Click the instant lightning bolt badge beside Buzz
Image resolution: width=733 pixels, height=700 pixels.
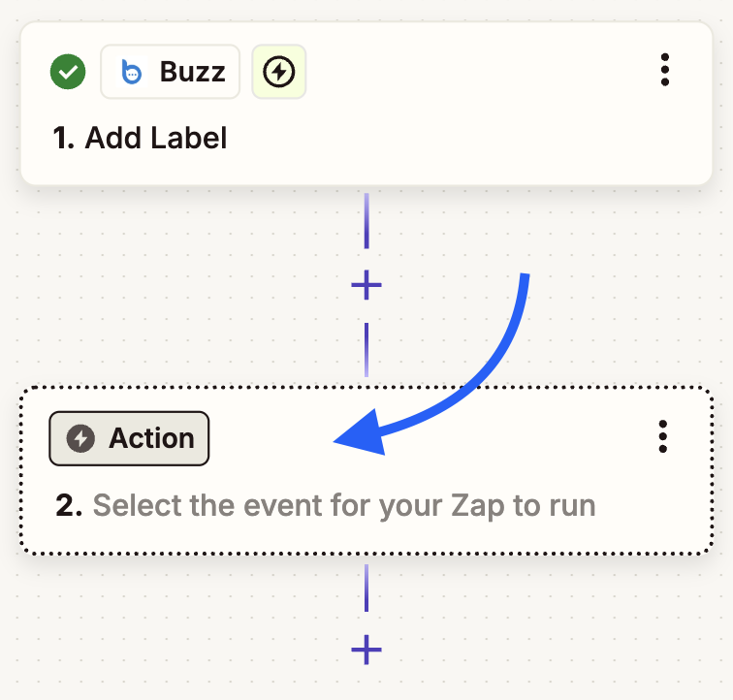click(279, 72)
